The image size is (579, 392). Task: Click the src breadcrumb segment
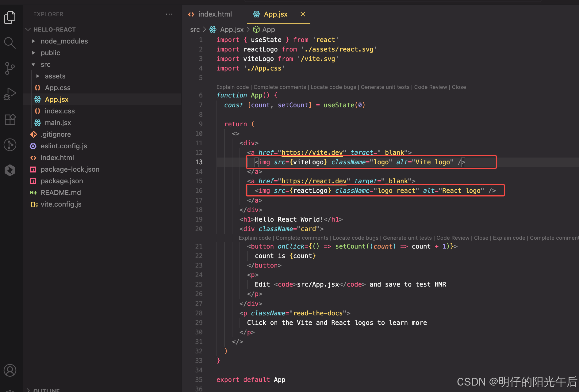(195, 29)
